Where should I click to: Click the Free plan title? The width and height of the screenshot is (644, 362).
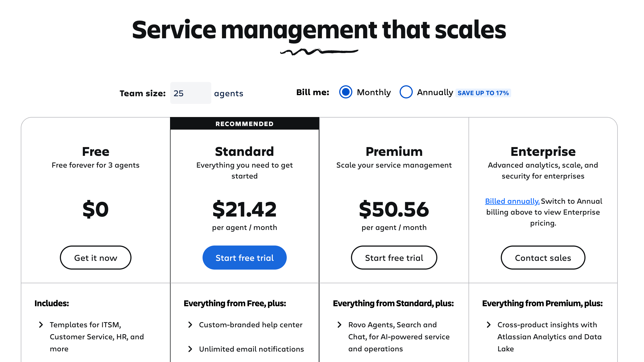95,151
